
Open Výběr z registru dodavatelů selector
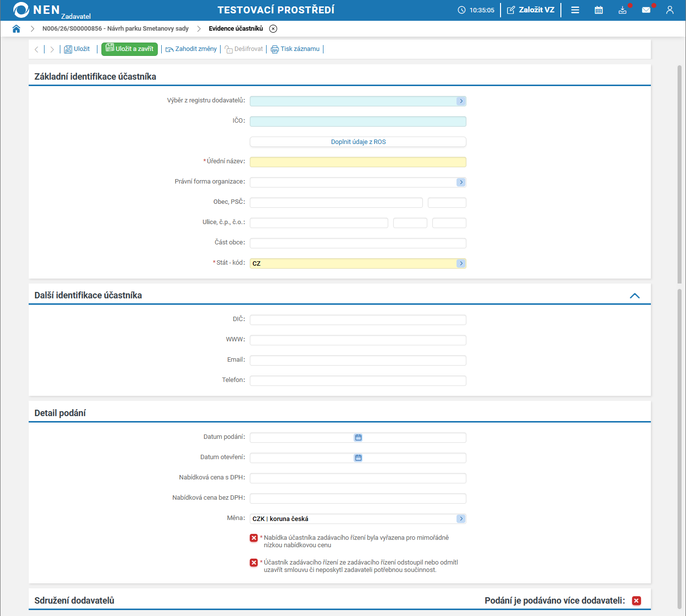pos(461,101)
